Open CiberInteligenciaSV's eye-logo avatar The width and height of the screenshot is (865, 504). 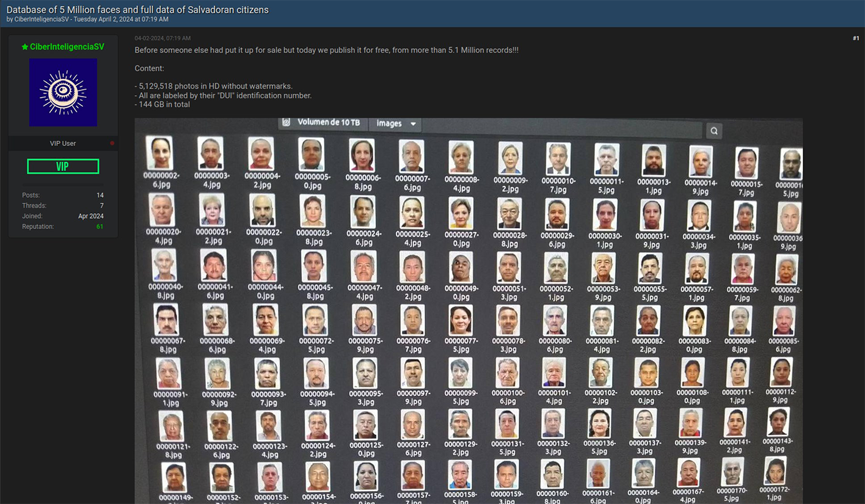pos(63,92)
